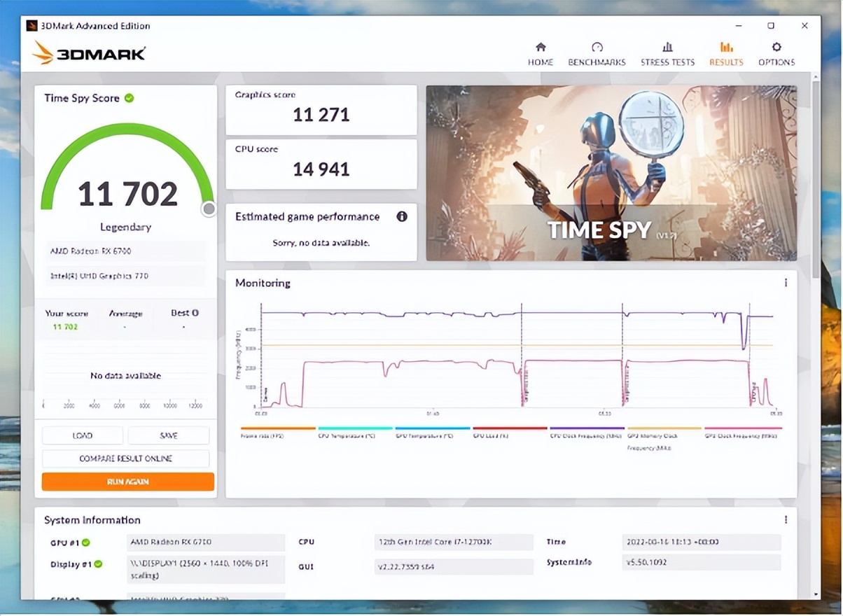Save the benchmark result
This screenshot has width=843, height=616.
tap(168, 435)
